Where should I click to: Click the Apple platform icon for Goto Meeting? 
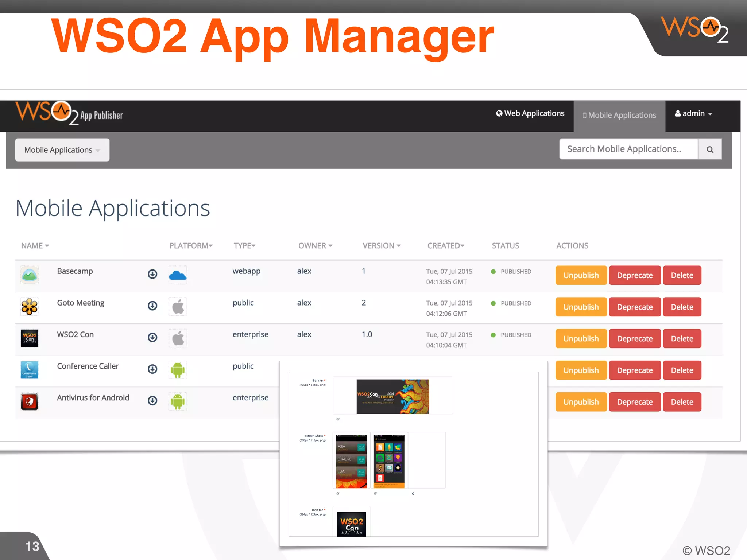pos(178,307)
